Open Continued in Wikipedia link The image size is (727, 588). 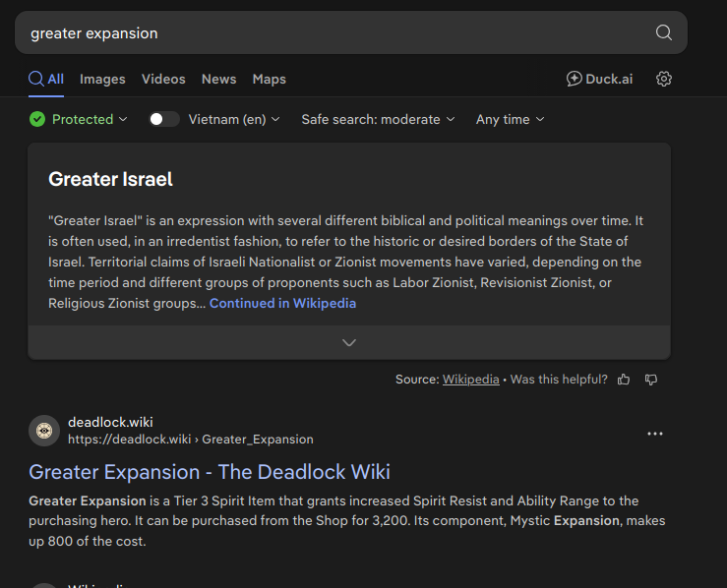282,303
